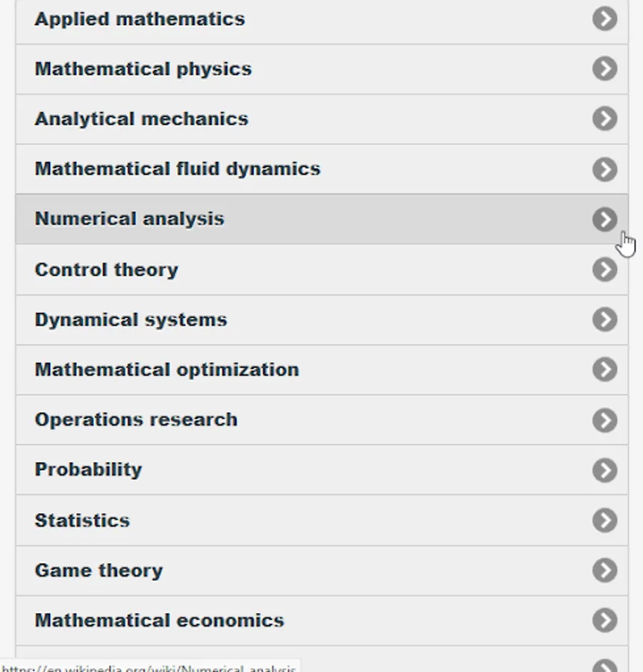This screenshot has height=672, width=643.
Task: Click the chevron icon on Analytical mechanics row
Action: [605, 119]
